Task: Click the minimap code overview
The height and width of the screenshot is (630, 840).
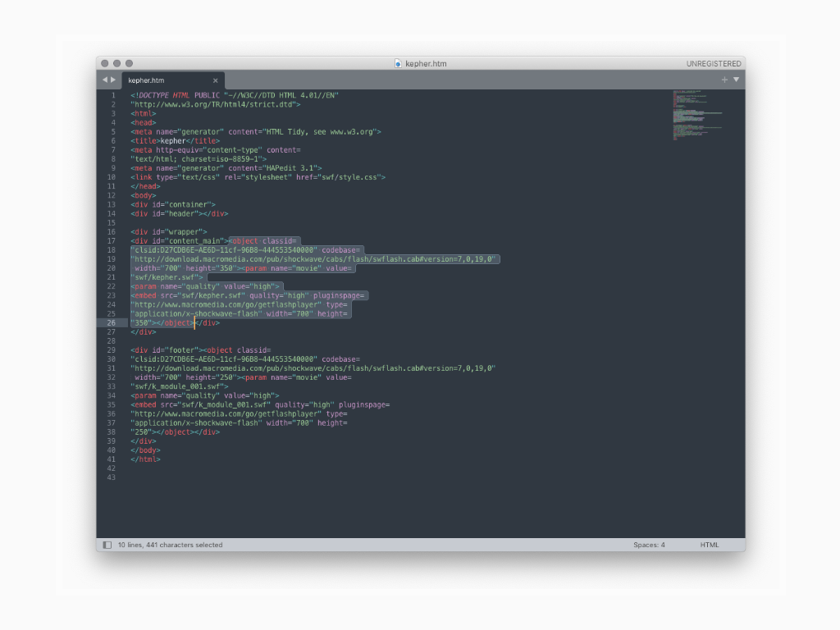Action: click(x=697, y=115)
